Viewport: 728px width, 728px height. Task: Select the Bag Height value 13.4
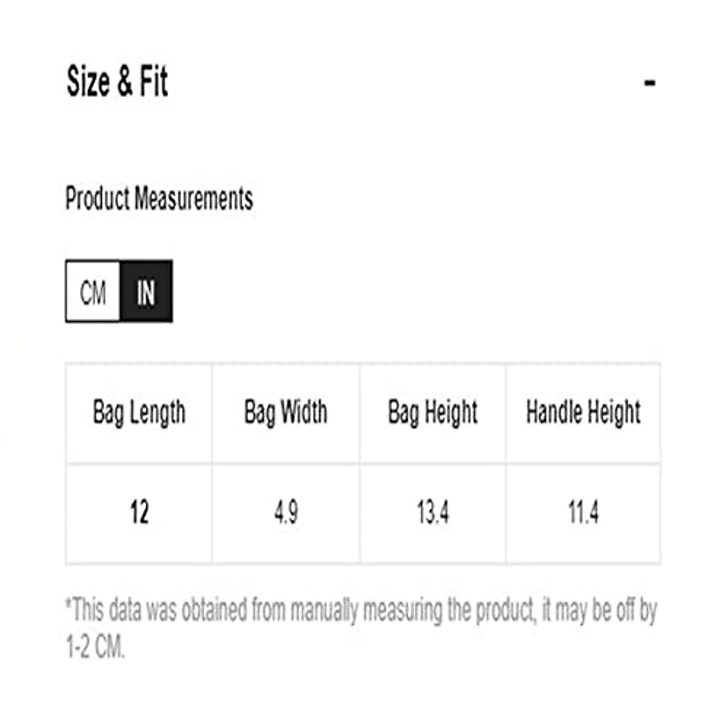click(433, 513)
